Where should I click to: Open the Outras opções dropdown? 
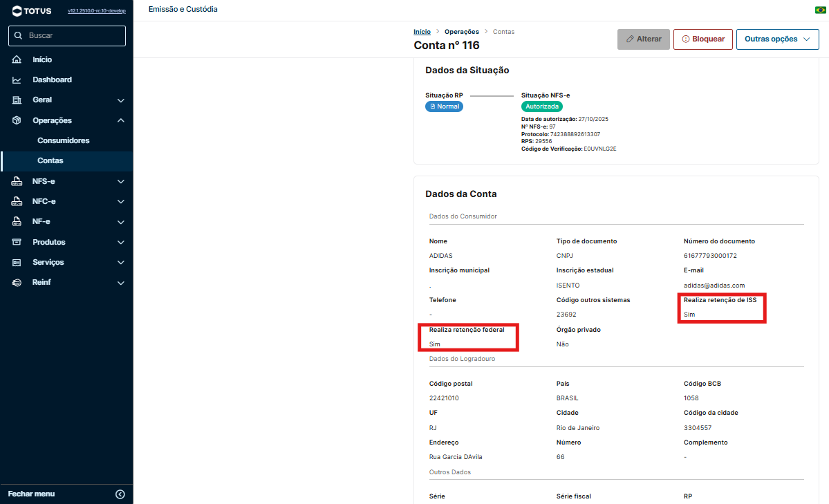(x=777, y=39)
